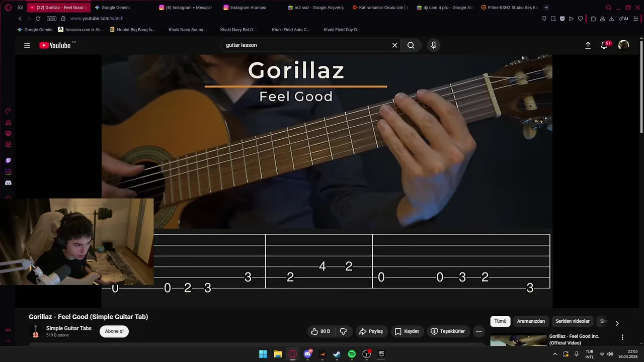
Task: Like the video showing 80 B
Action: click(320, 331)
